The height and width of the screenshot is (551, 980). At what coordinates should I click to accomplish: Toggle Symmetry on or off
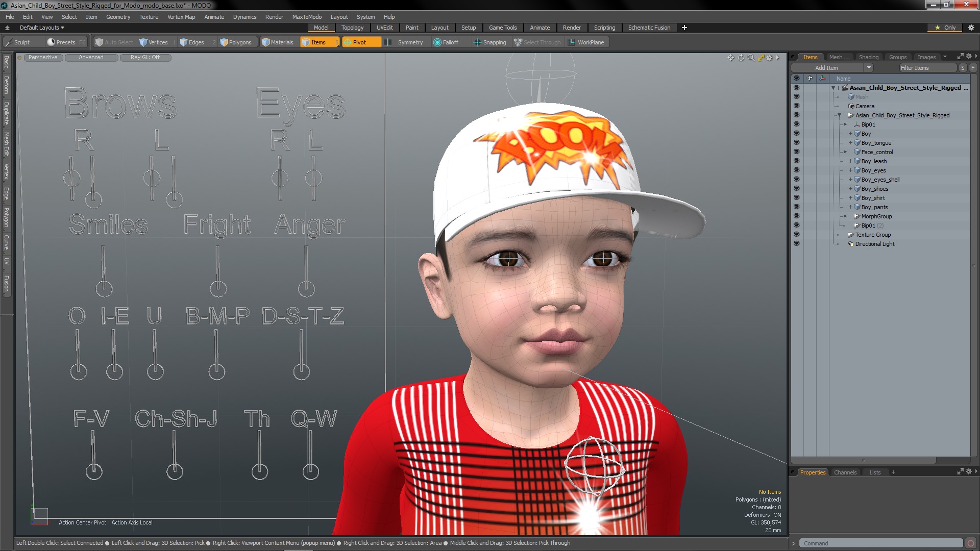pyautogui.click(x=405, y=42)
